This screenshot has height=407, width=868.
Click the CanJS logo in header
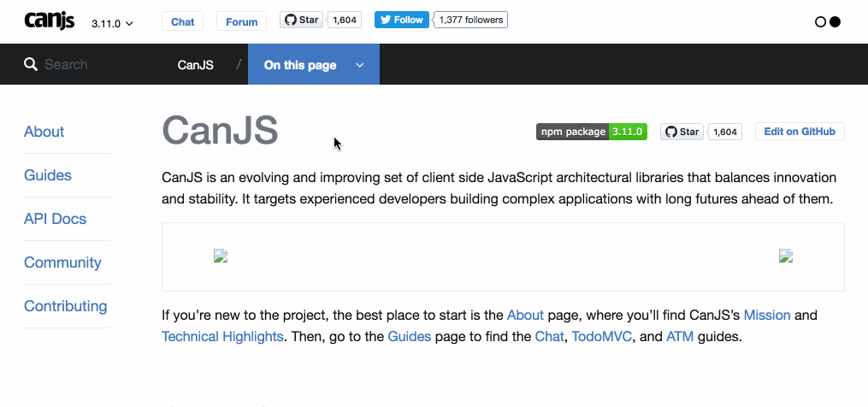click(x=50, y=21)
